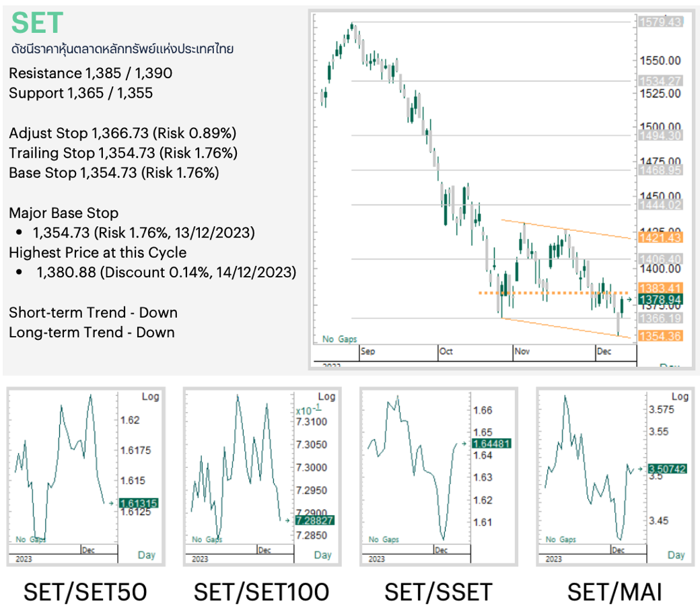Click Log label in SET/SET50 chart

pyautogui.click(x=151, y=397)
